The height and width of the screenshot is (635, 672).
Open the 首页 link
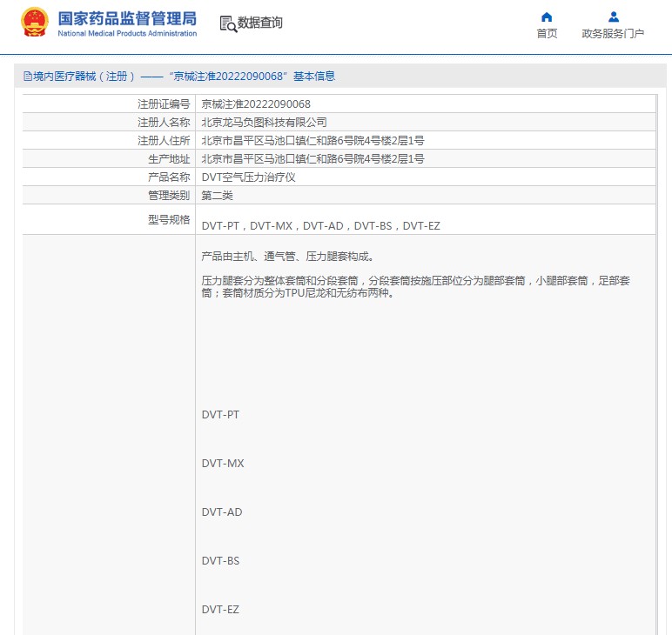547,34
